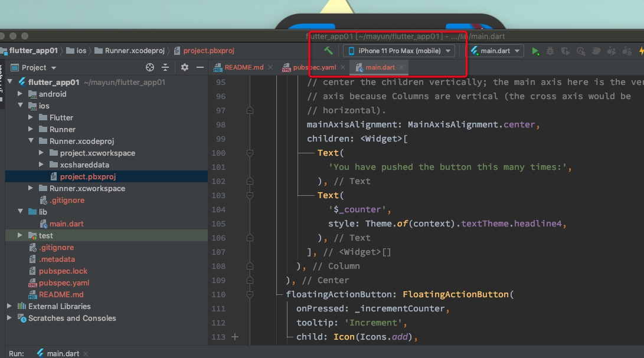Close the README.md tab
This screenshot has width=644, height=358.
tap(270, 67)
